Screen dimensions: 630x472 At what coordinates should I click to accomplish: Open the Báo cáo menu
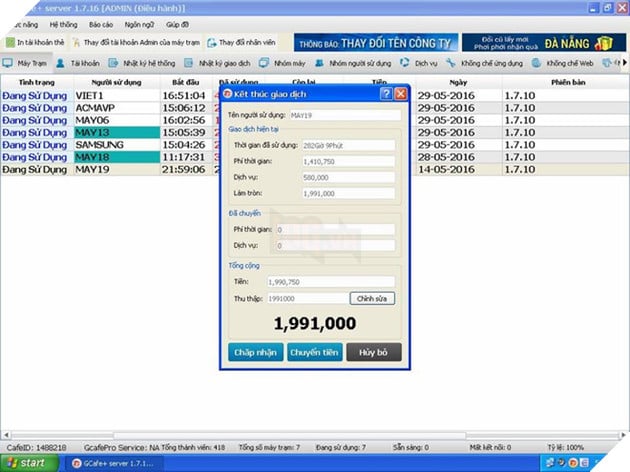coord(100,23)
